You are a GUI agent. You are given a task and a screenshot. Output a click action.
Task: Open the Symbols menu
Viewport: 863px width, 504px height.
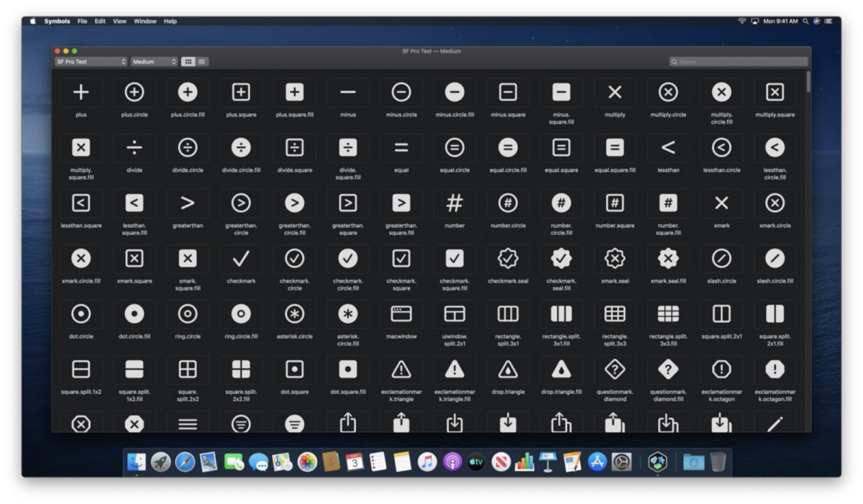pos(56,21)
